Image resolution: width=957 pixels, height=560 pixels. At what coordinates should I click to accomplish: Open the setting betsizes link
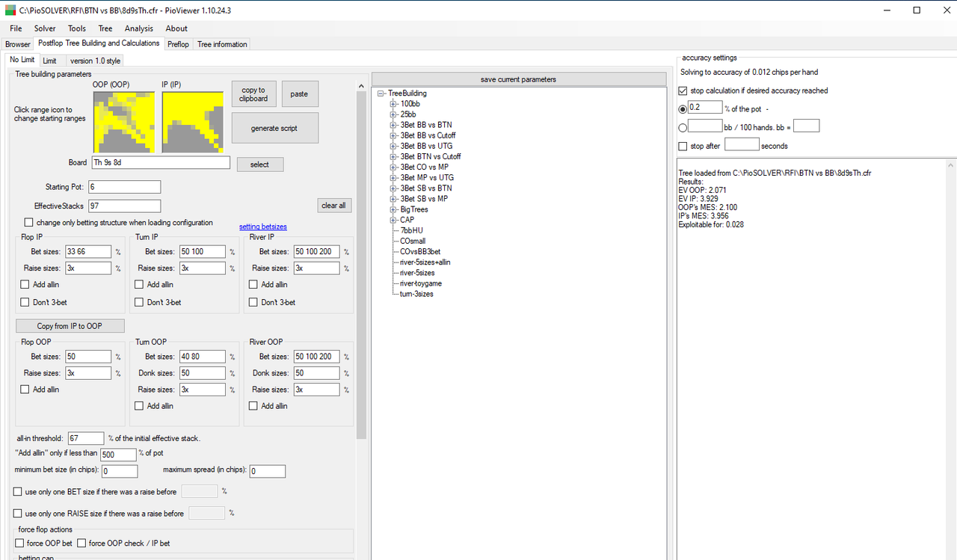[263, 227]
